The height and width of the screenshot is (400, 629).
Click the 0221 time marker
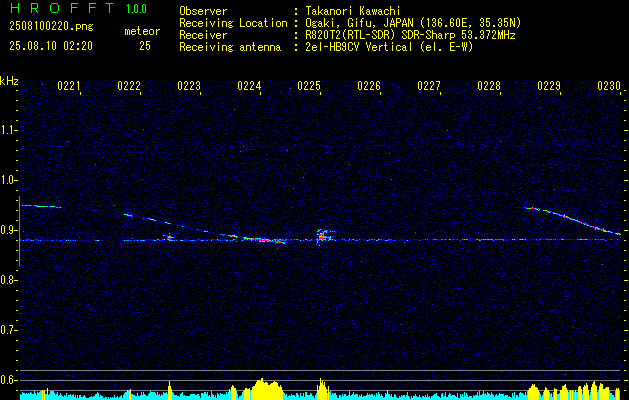tap(69, 86)
